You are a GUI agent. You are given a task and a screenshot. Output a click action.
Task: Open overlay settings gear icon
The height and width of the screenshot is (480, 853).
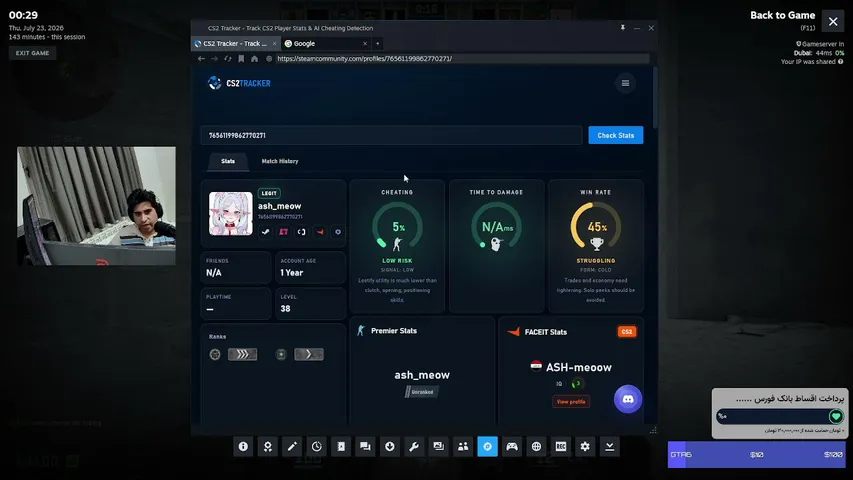[x=585, y=446]
